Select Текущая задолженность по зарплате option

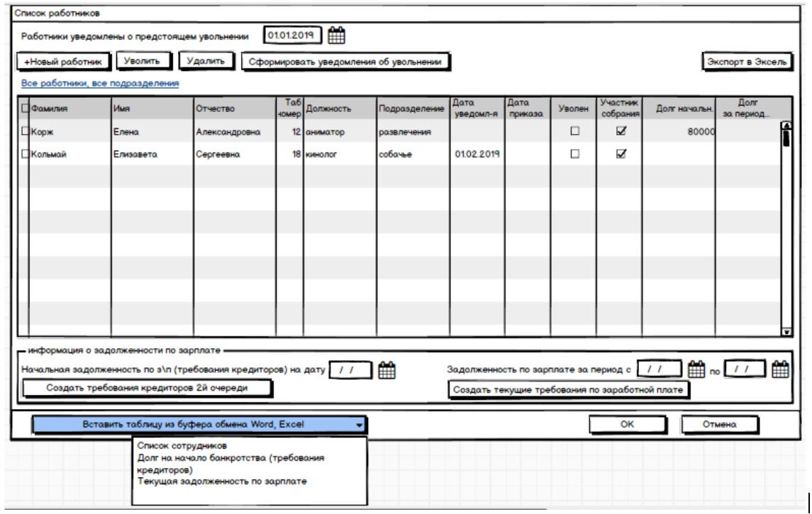click(222, 481)
